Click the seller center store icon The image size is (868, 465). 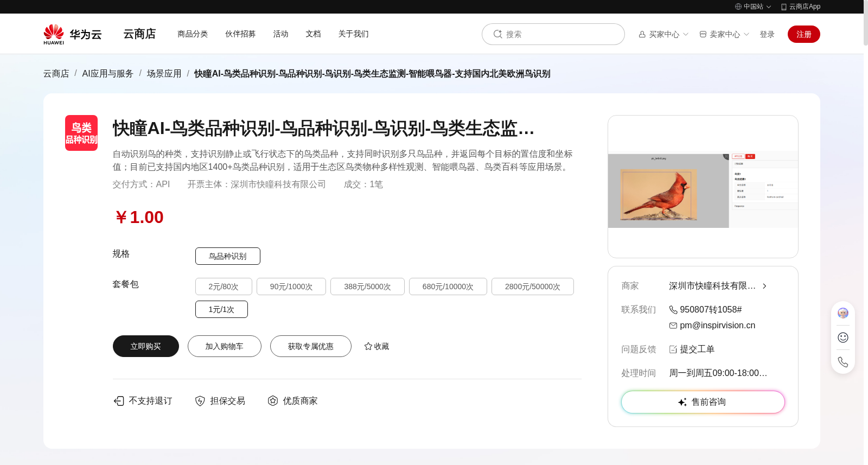click(x=703, y=34)
